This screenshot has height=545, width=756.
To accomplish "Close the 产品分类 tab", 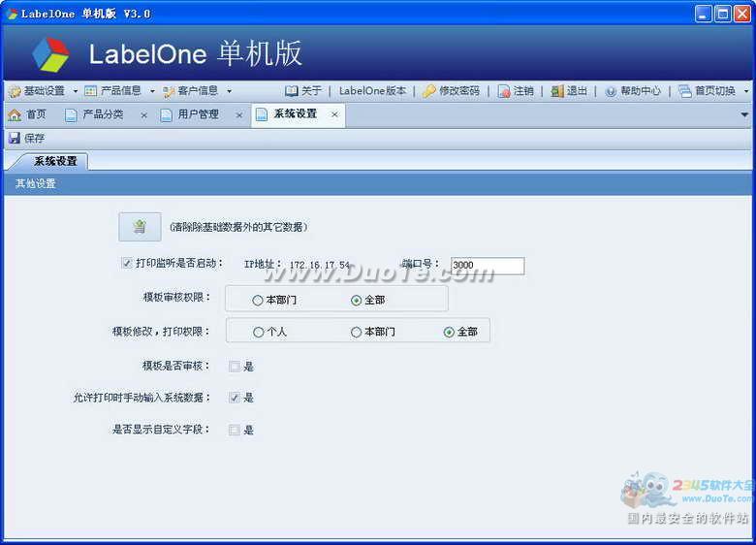I will (x=143, y=115).
